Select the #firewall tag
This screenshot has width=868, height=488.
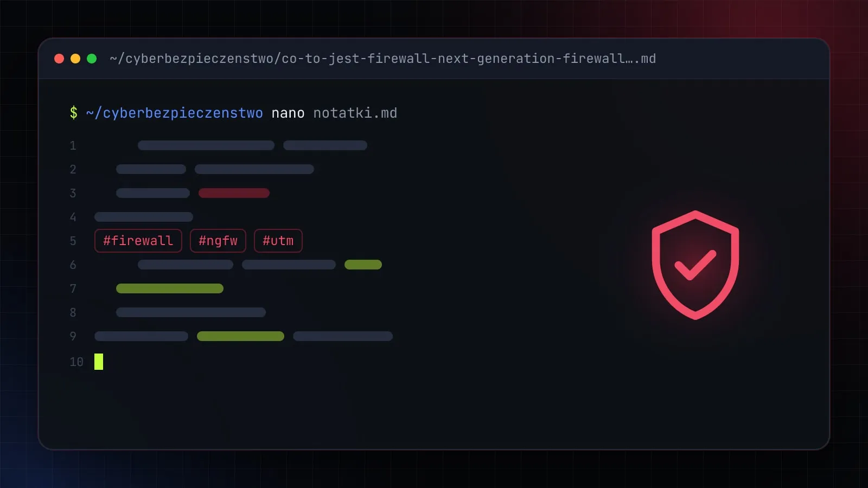coord(138,241)
